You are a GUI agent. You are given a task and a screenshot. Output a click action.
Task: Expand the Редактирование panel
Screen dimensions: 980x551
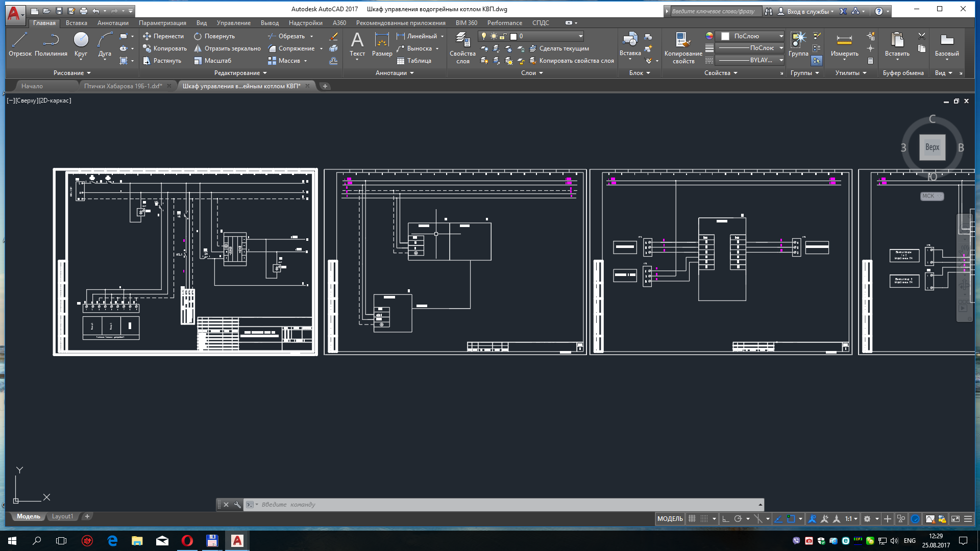[x=240, y=73]
